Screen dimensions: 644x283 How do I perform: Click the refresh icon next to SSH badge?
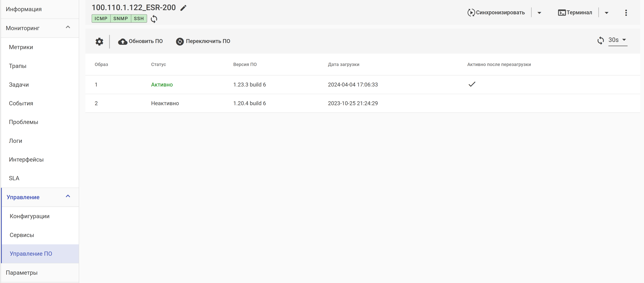pos(154,19)
